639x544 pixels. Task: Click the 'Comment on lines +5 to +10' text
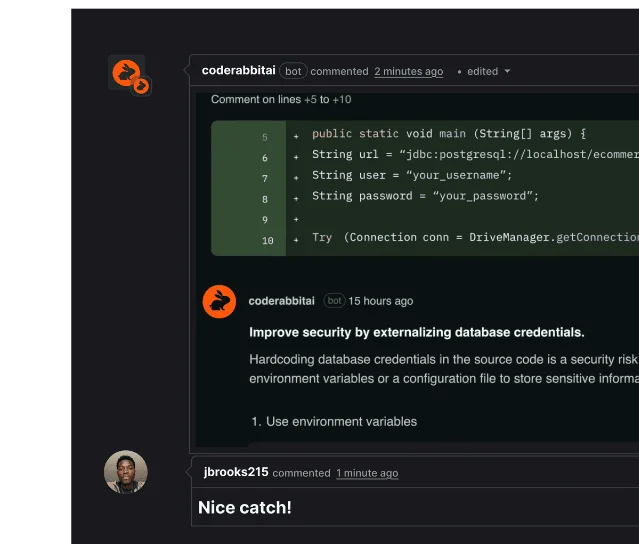[281, 99]
